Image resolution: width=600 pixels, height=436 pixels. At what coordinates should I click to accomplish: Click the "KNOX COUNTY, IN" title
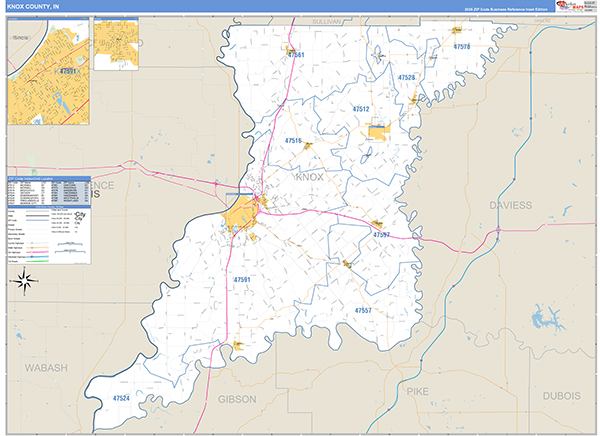click(33, 7)
